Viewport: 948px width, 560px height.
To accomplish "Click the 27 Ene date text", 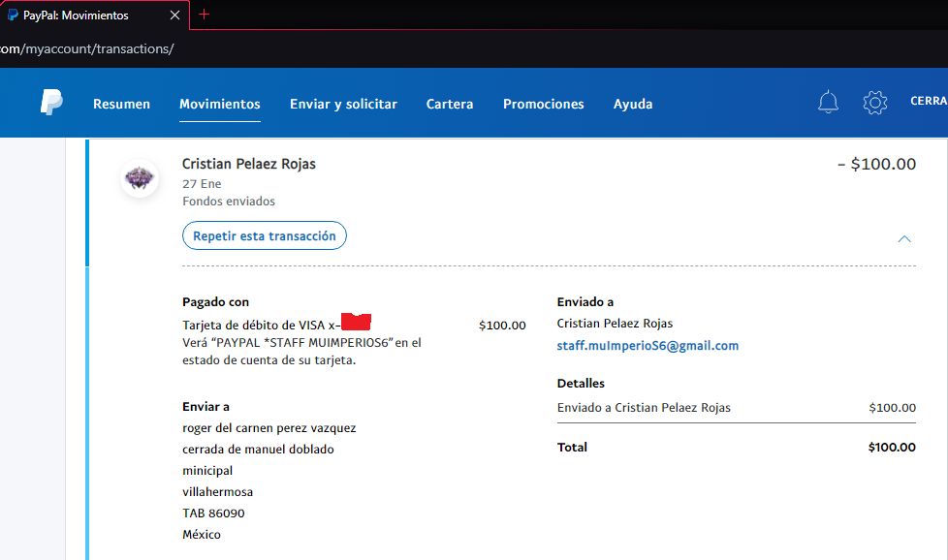I will click(202, 184).
